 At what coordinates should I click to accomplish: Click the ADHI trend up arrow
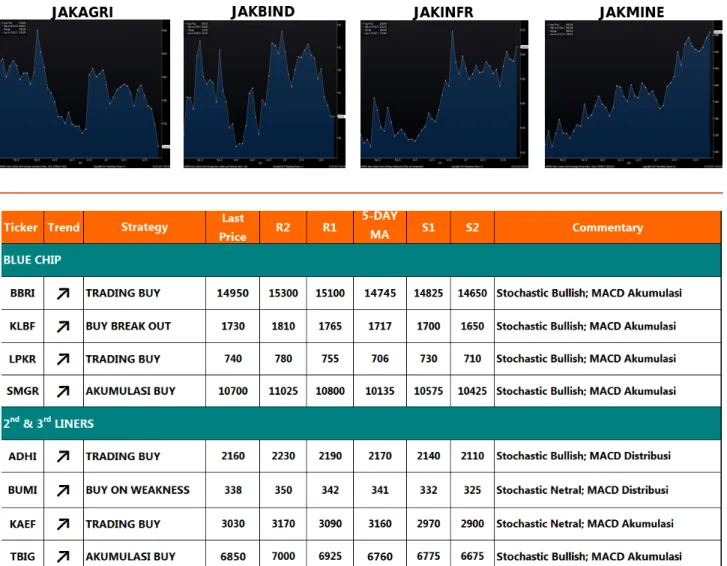point(63,456)
